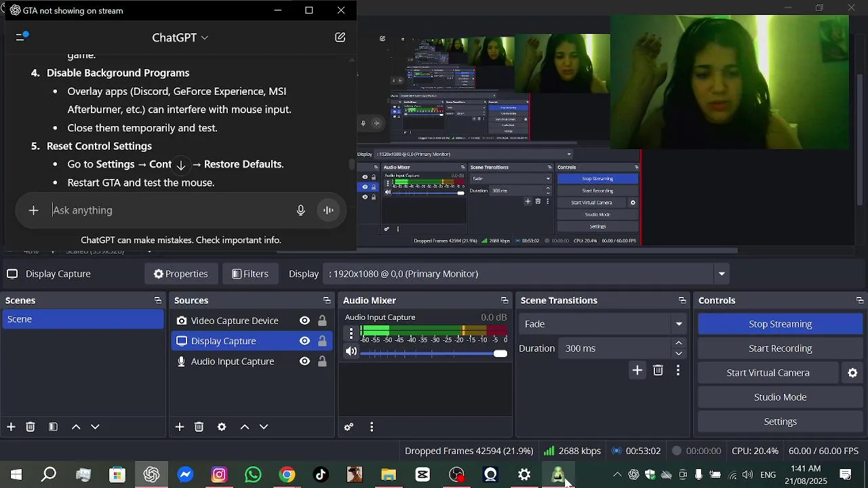Select the Scene item in Scenes

point(83,319)
